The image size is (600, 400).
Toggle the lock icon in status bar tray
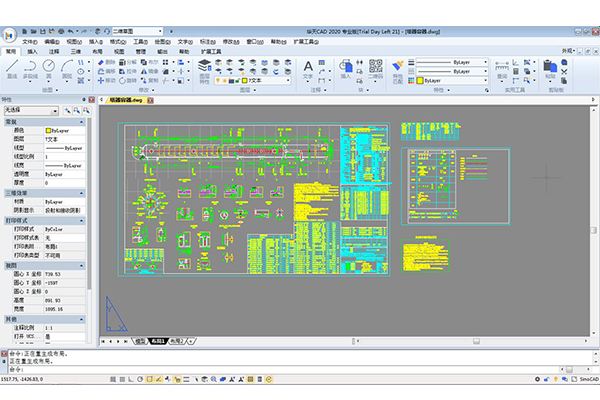546,379
